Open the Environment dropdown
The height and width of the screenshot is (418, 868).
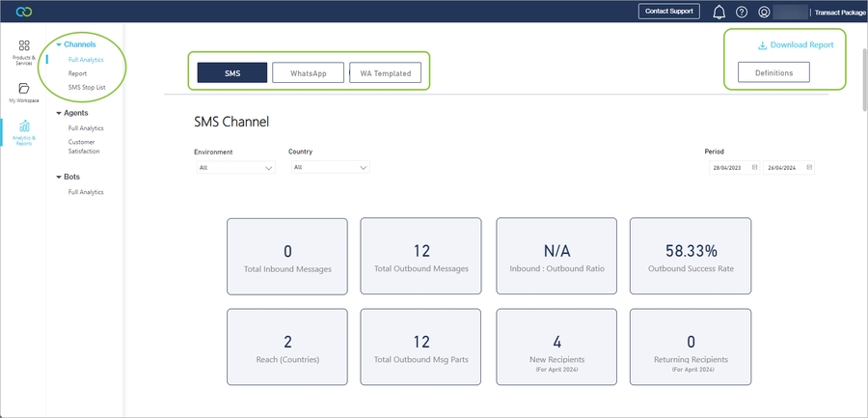tap(234, 167)
